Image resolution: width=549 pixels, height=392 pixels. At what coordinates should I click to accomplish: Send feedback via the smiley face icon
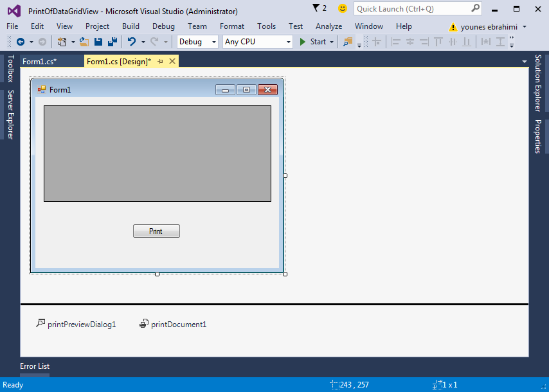342,8
